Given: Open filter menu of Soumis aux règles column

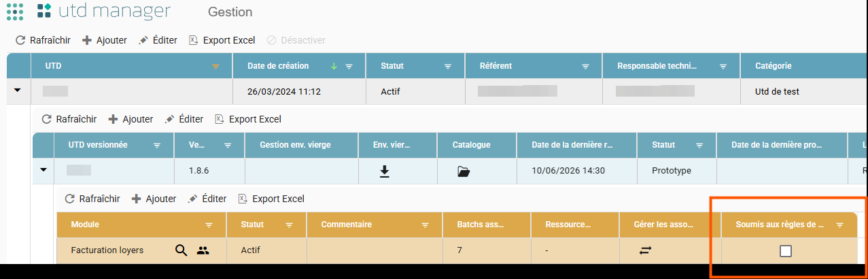Looking at the screenshot, I should point(839,225).
